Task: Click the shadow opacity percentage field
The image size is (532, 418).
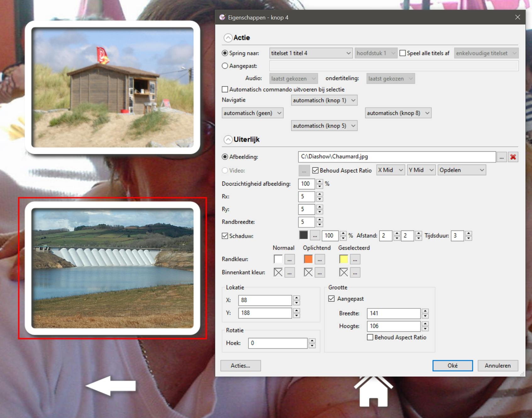Action: coord(330,236)
